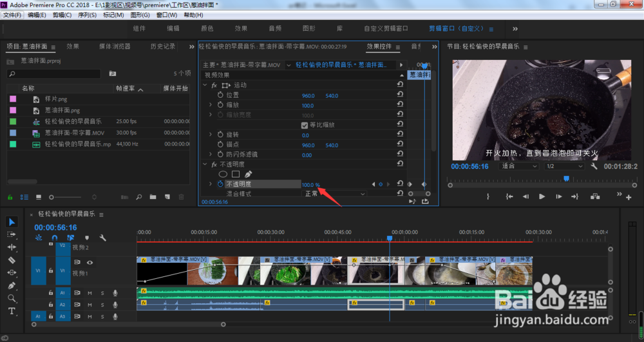Open button editor plus icon
This screenshot has width=644, height=342.
point(629,198)
